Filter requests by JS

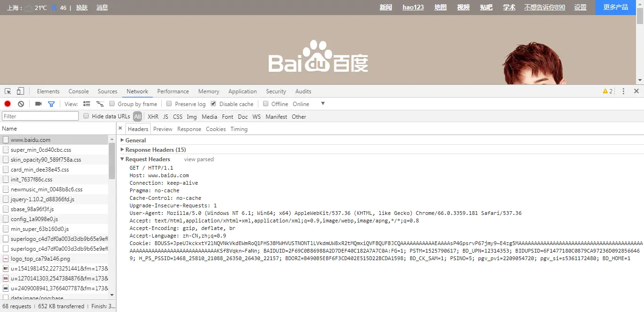tap(165, 116)
